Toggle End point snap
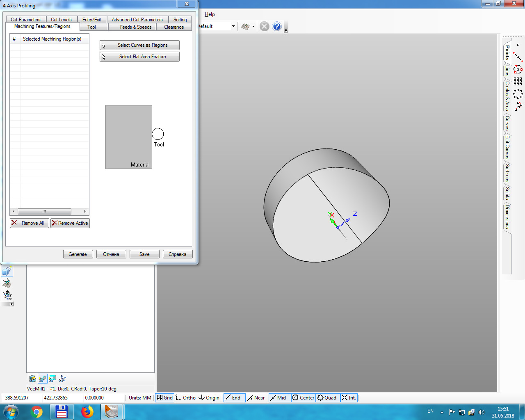 pos(235,398)
